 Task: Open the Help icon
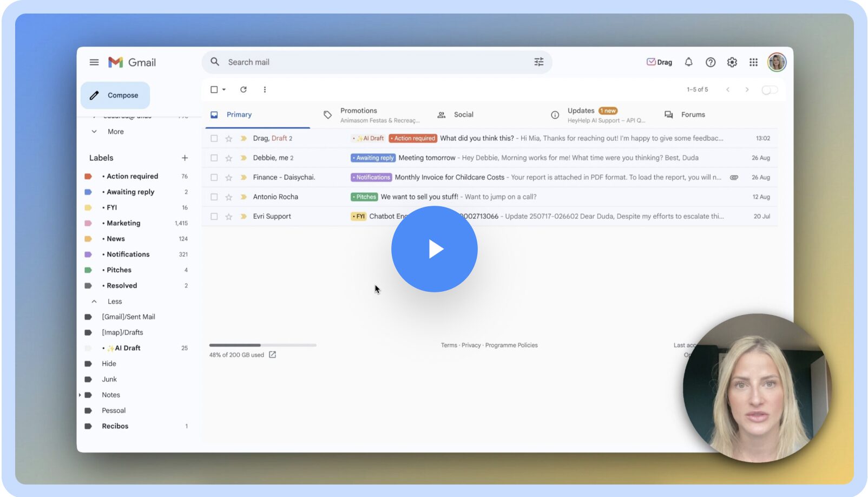[x=711, y=62]
